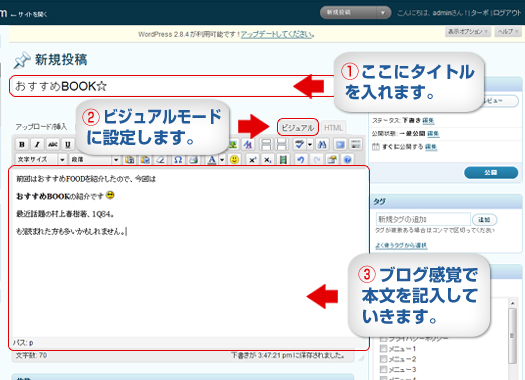Click the 新規タグの追加 tag input field
The image size is (525, 380).
coord(423,219)
